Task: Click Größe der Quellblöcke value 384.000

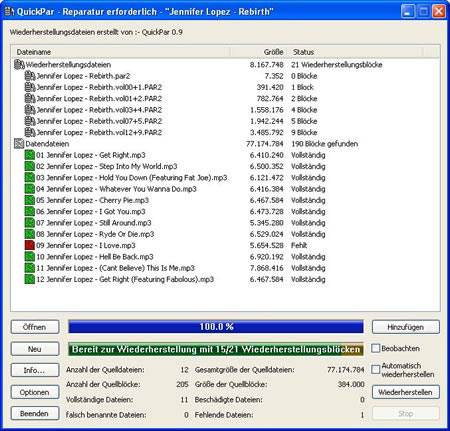Action: 351,384
